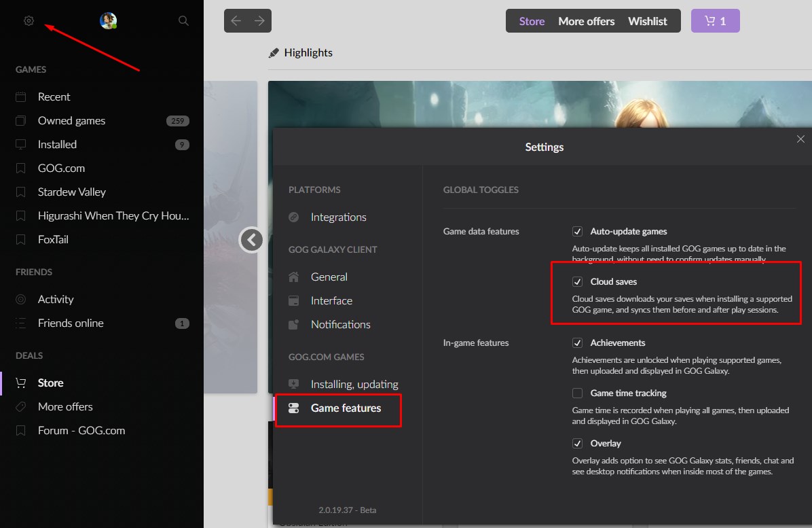Click the Stardew Valley bookmark icon

(21, 192)
